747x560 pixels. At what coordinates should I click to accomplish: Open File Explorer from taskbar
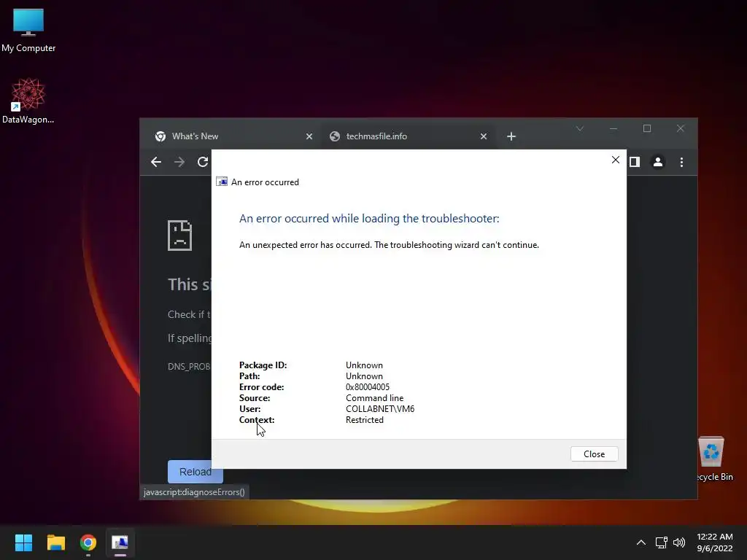pos(55,542)
